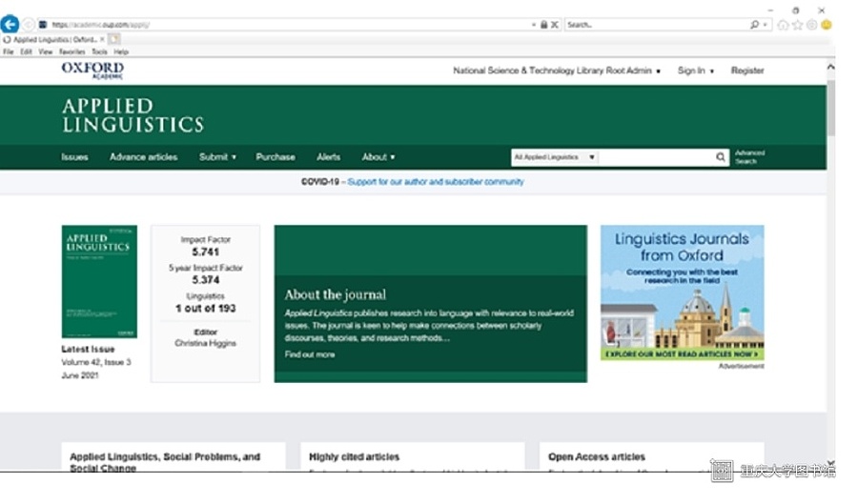Click the APPLIED LINGUISTICS journal title header
858x504 pixels.
pos(133,115)
